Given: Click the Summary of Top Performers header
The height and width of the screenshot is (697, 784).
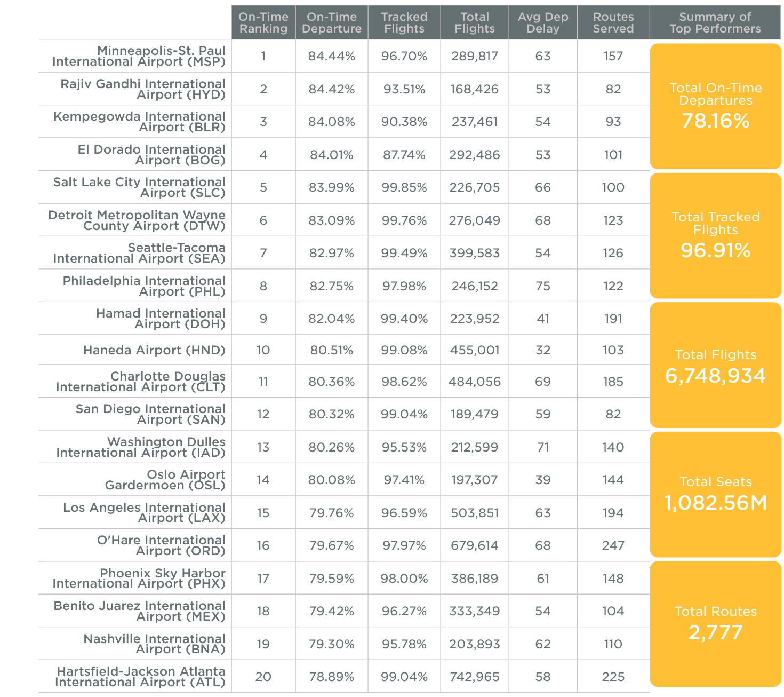Looking at the screenshot, I should coord(715,23).
